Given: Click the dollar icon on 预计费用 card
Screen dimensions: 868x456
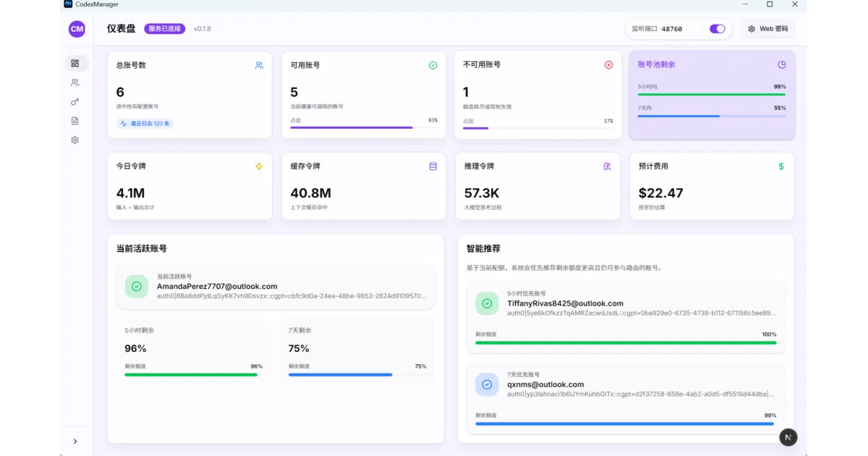Looking at the screenshot, I should click(781, 166).
